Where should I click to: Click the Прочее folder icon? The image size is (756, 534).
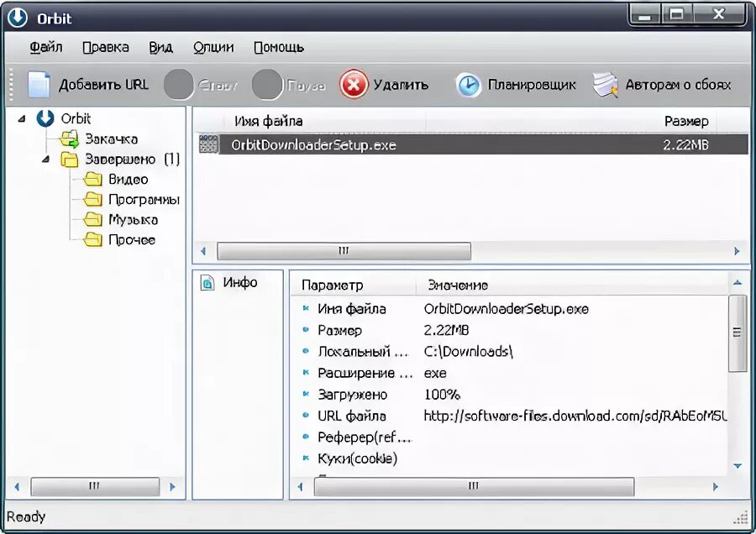[x=92, y=239]
